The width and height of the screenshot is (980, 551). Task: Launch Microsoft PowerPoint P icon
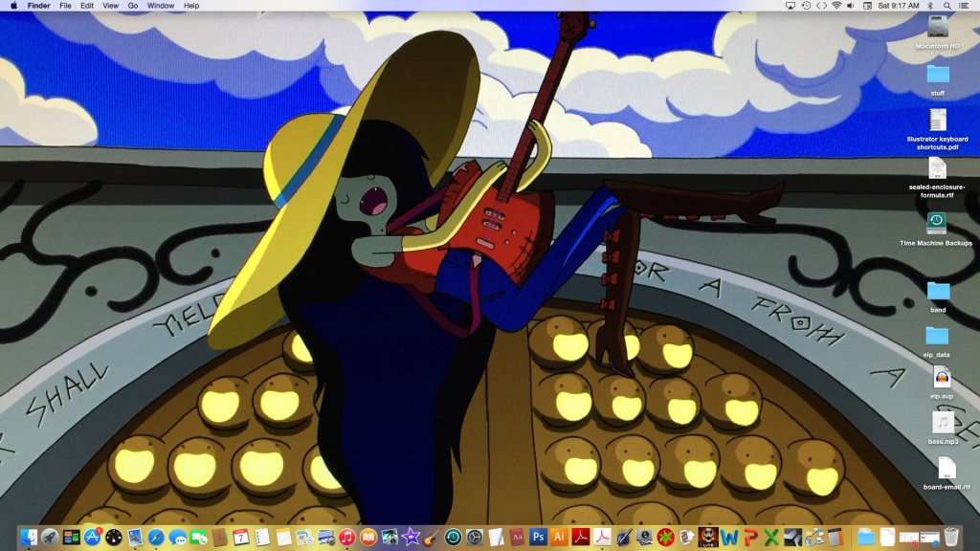pos(750,538)
